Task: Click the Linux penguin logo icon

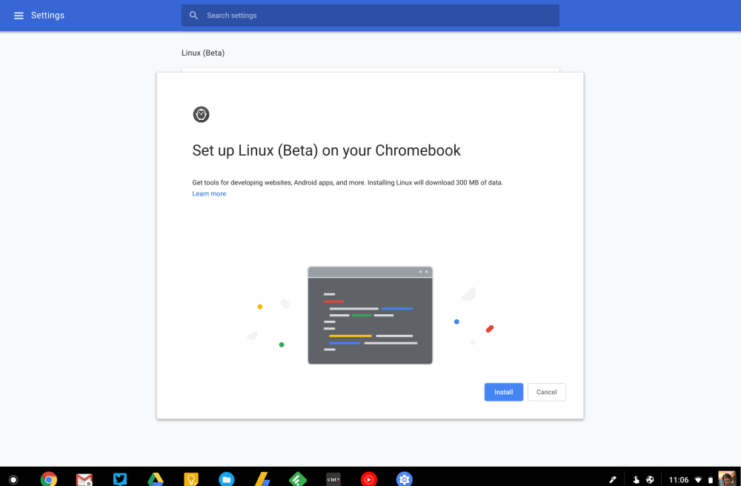Action: pos(201,115)
